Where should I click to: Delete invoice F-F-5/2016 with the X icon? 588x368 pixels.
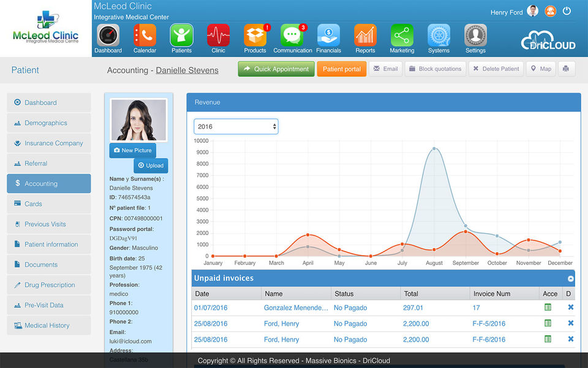tap(571, 323)
